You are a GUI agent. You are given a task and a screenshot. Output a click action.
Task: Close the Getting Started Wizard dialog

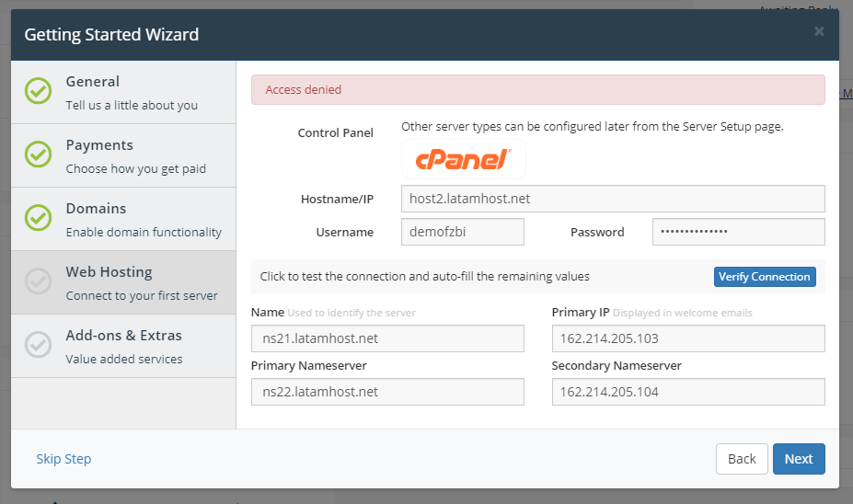coord(819,32)
